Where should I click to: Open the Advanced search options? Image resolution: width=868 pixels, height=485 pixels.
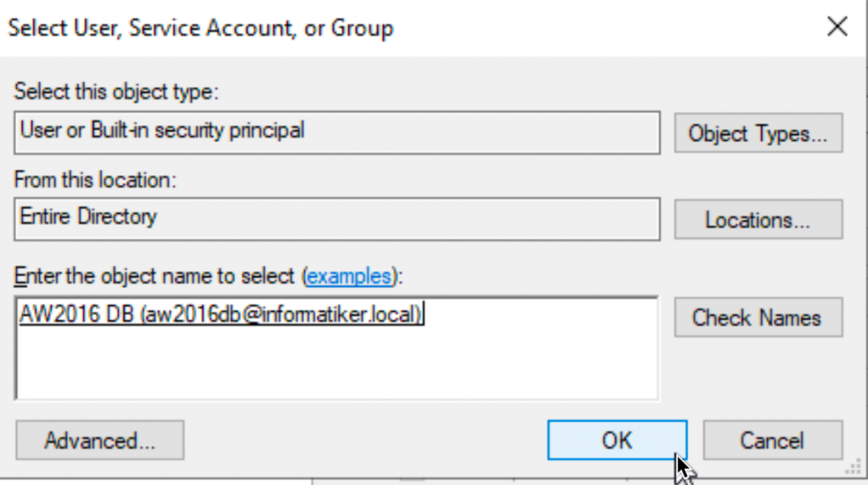coord(100,440)
